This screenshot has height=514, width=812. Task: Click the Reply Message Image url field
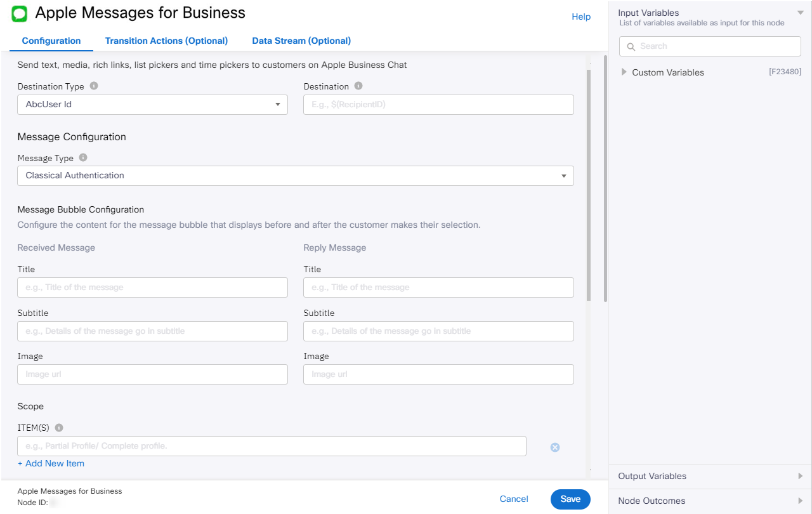[438, 374]
